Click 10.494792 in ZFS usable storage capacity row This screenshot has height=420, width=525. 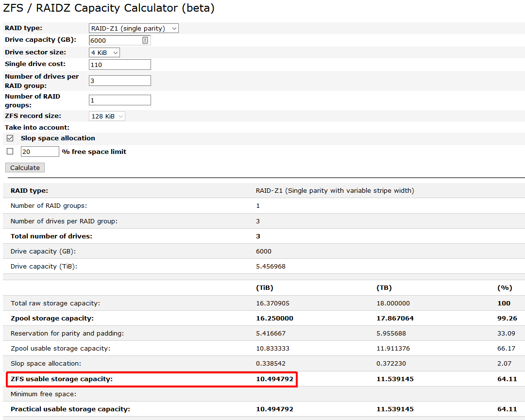click(x=274, y=379)
